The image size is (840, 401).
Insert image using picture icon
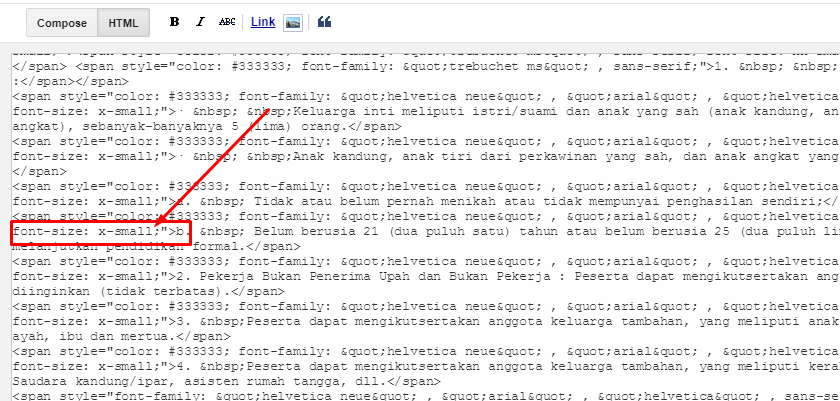pos(293,22)
